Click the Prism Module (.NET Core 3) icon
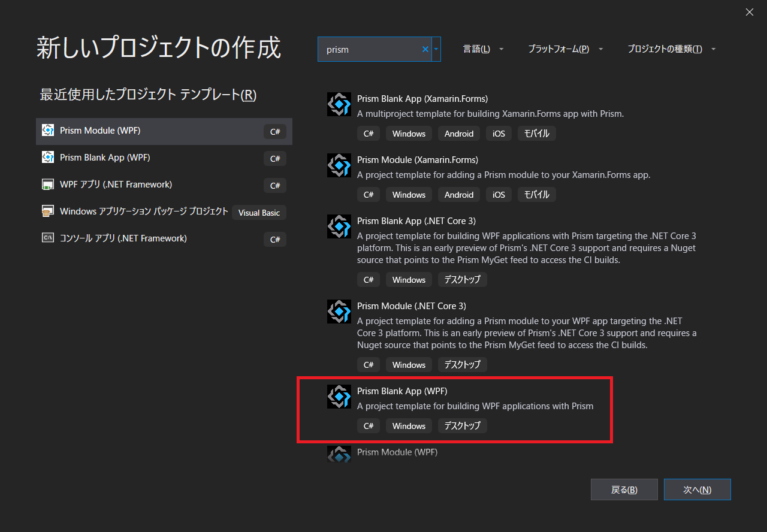This screenshot has height=532, width=767. click(339, 312)
